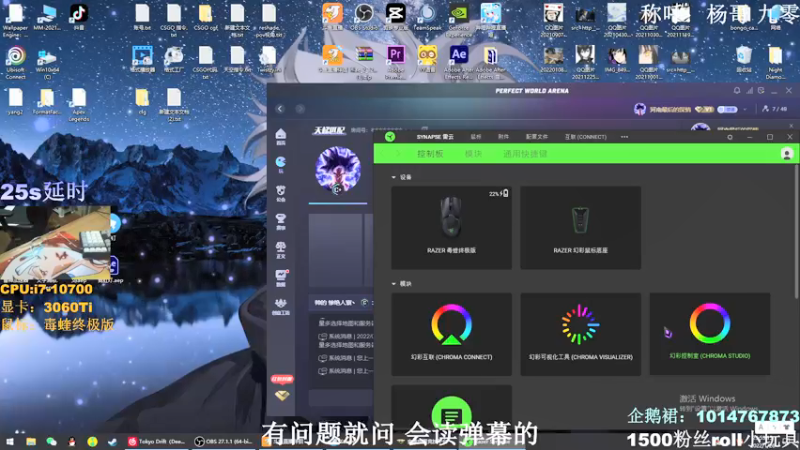800x450 pixels.
Task: Launch the Chroma Studio module
Action: pos(710,334)
